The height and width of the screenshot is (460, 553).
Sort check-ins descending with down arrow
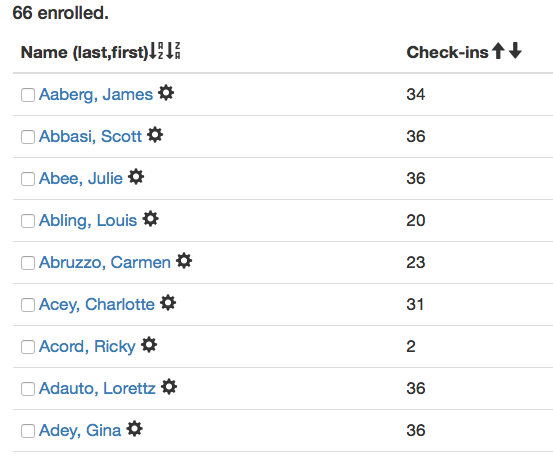[515, 50]
